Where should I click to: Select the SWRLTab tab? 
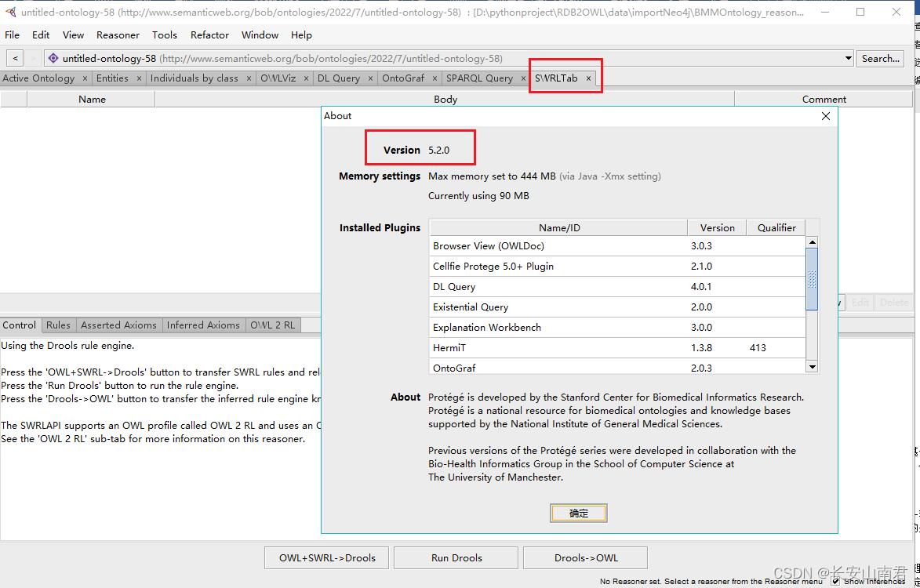(x=556, y=78)
